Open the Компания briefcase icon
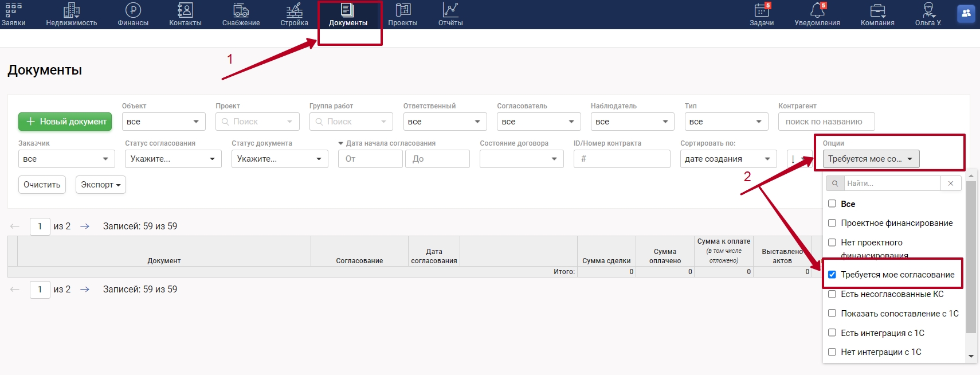This screenshot has height=375, width=980. pos(877,10)
